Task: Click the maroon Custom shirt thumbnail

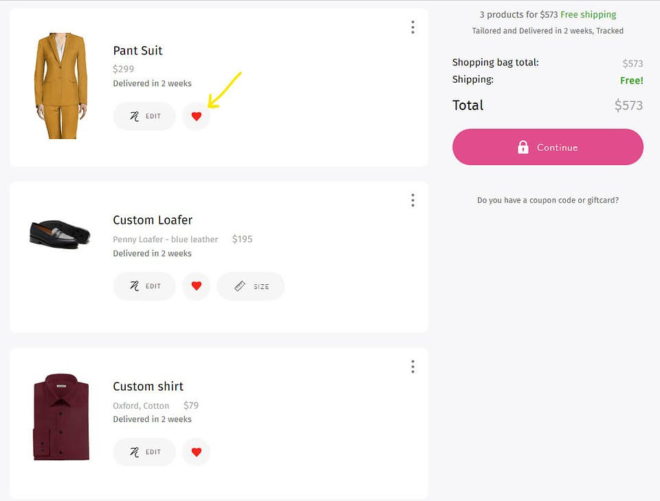Action: coord(60,417)
